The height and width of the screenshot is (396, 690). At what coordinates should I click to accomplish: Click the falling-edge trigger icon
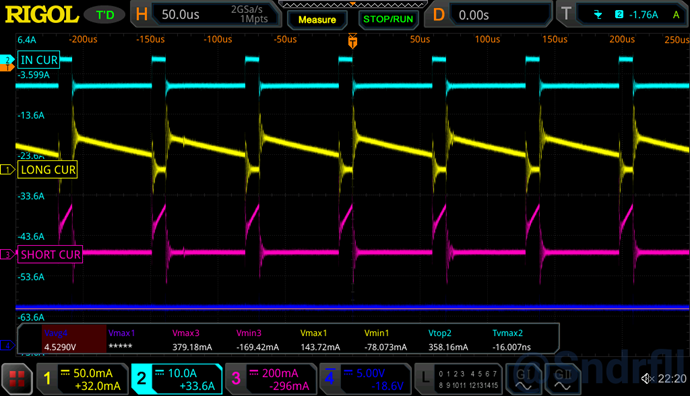[x=598, y=15]
